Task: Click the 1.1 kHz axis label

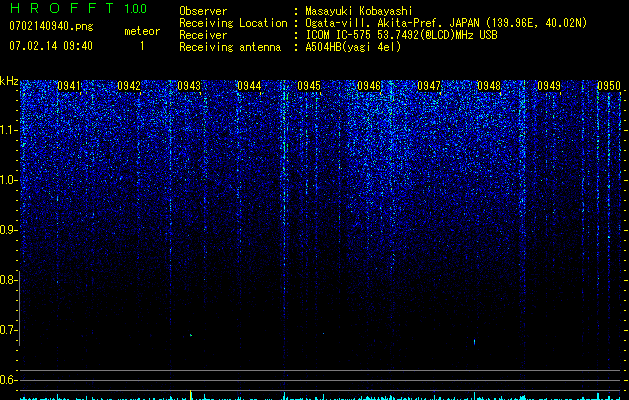Action: coord(8,130)
